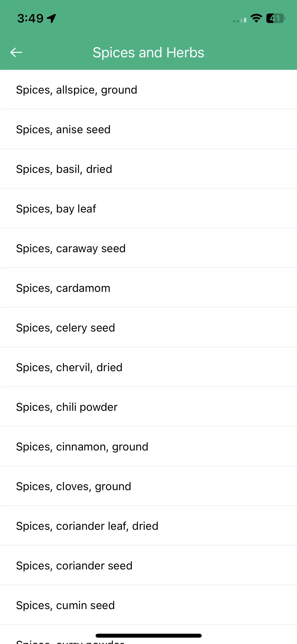Tap Spices, celery seed

tap(148, 328)
